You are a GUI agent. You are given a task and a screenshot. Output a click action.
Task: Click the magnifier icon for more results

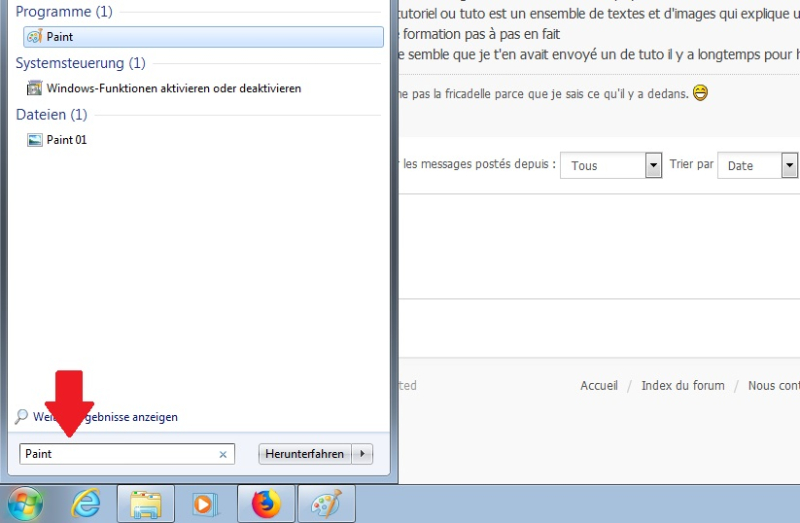[x=22, y=417]
